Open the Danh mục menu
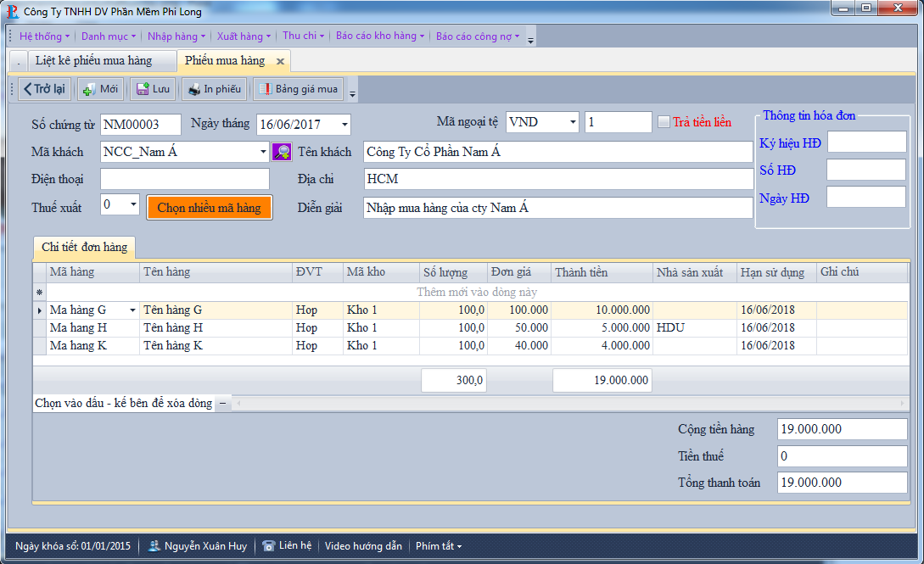924x564 pixels. pyautogui.click(x=109, y=36)
